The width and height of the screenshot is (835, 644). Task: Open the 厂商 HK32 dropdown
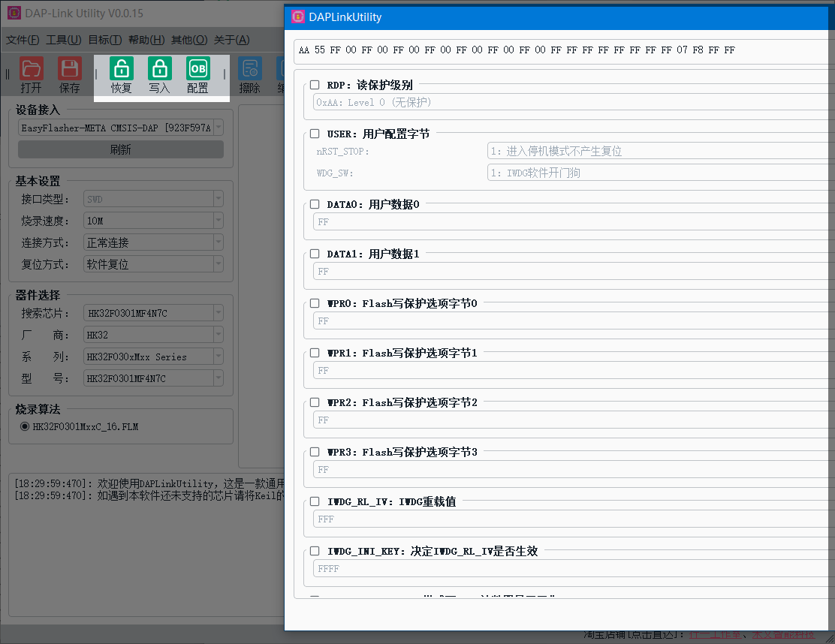153,335
